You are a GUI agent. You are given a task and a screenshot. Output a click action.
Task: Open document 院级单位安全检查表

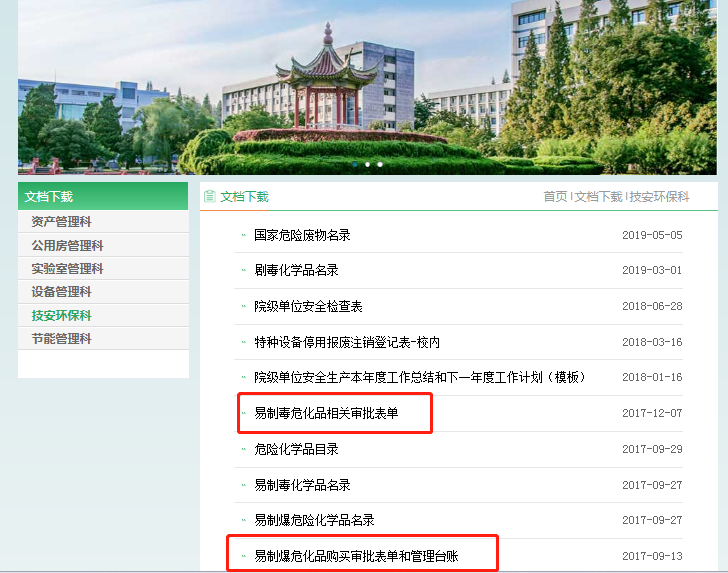(308, 306)
